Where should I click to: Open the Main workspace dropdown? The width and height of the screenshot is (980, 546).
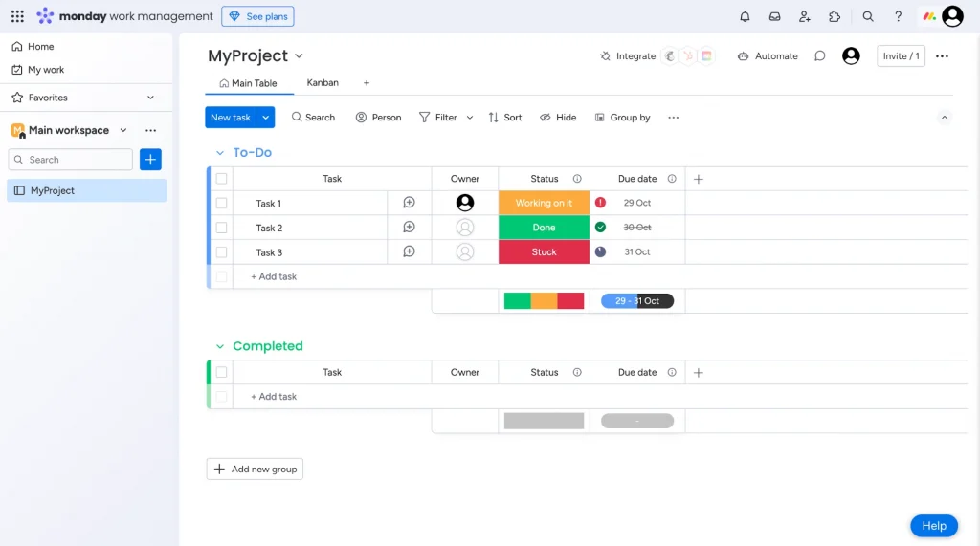tap(123, 130)
